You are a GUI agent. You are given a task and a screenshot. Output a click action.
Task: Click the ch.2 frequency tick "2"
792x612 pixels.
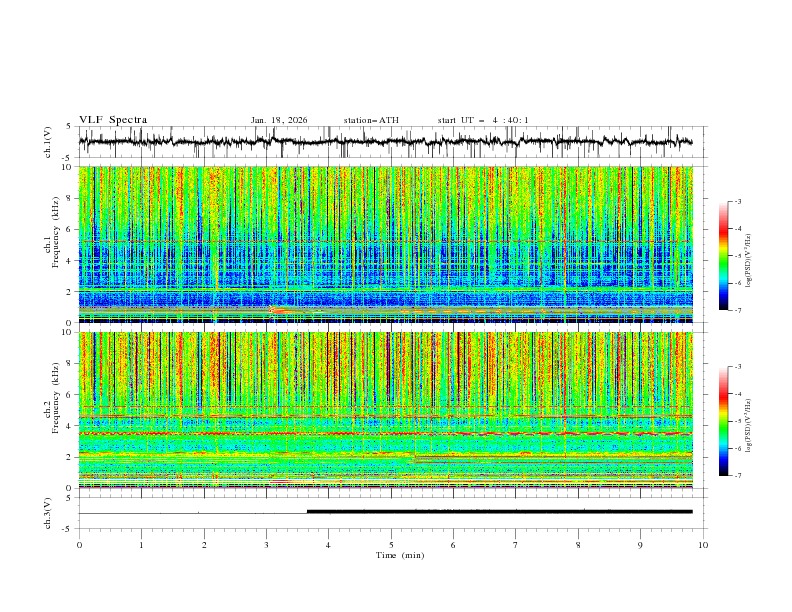pyautogui.click(x=70, y=457)
